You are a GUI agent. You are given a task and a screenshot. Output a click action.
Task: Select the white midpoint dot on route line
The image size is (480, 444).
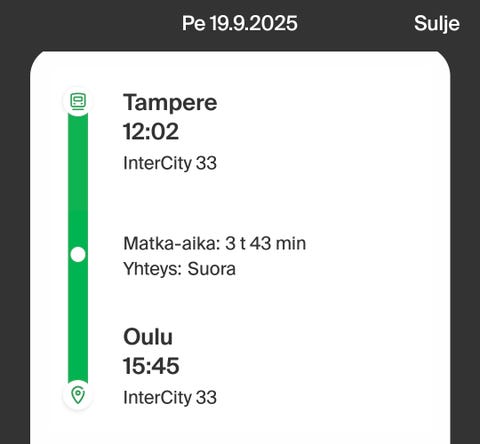(78, 255)
